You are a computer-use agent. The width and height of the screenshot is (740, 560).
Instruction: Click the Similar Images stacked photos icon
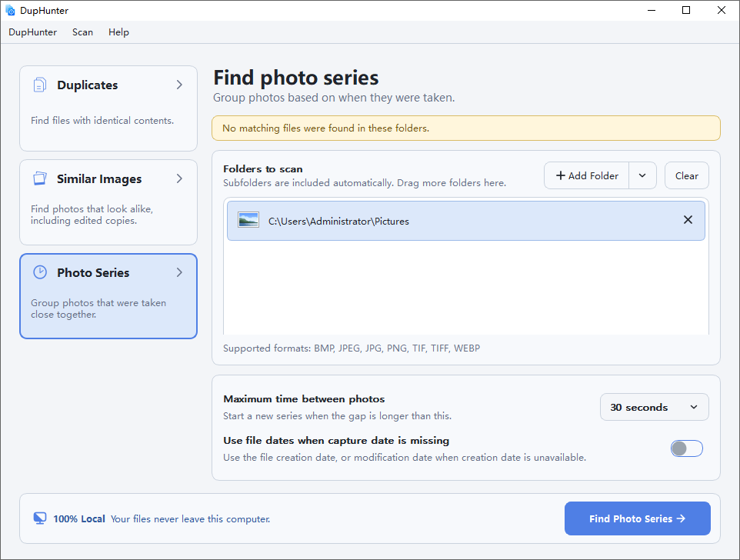pos(40,178)
